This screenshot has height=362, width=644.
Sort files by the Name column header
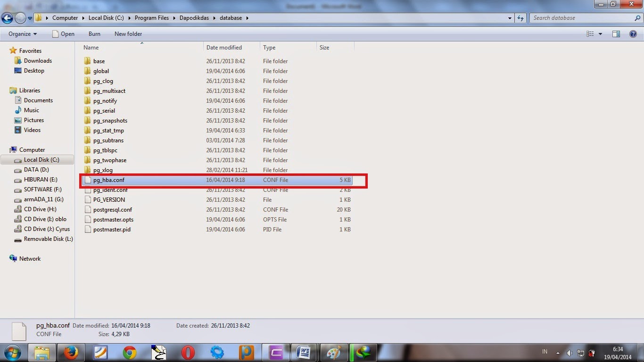click(142, 48)
